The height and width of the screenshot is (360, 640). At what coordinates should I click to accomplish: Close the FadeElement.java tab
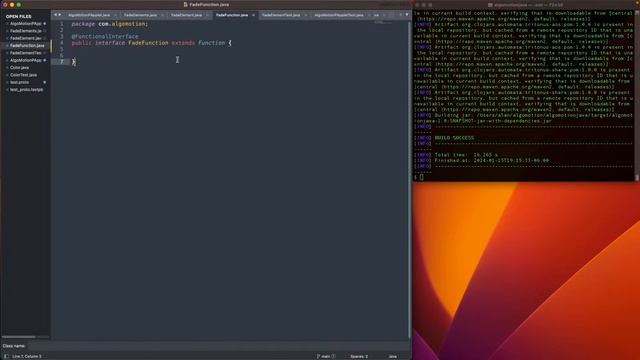[x=207, y=15]
